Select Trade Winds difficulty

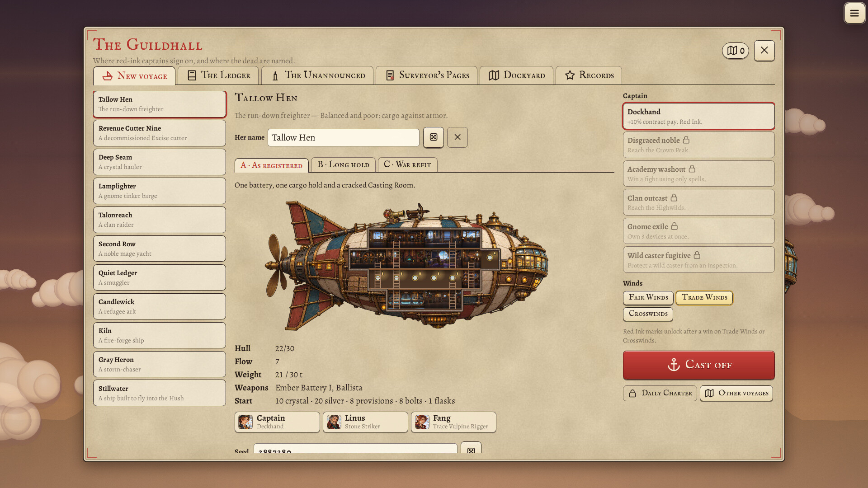704,297
